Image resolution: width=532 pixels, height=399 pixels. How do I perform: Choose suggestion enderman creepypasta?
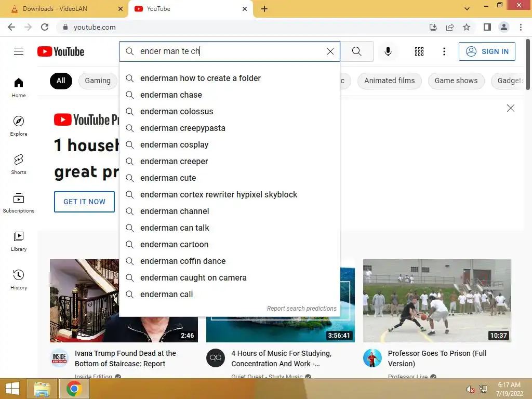tap(229, 128)
